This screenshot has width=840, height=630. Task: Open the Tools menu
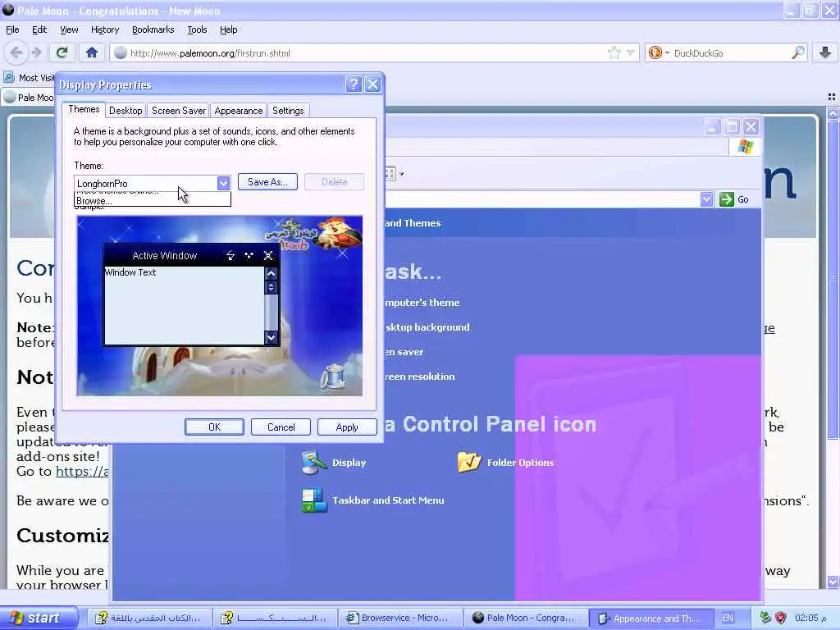(197, 30)
